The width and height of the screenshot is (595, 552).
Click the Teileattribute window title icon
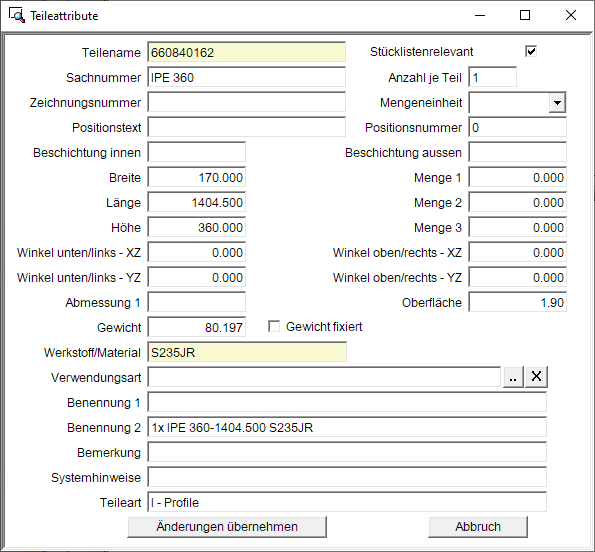[17, 16]
